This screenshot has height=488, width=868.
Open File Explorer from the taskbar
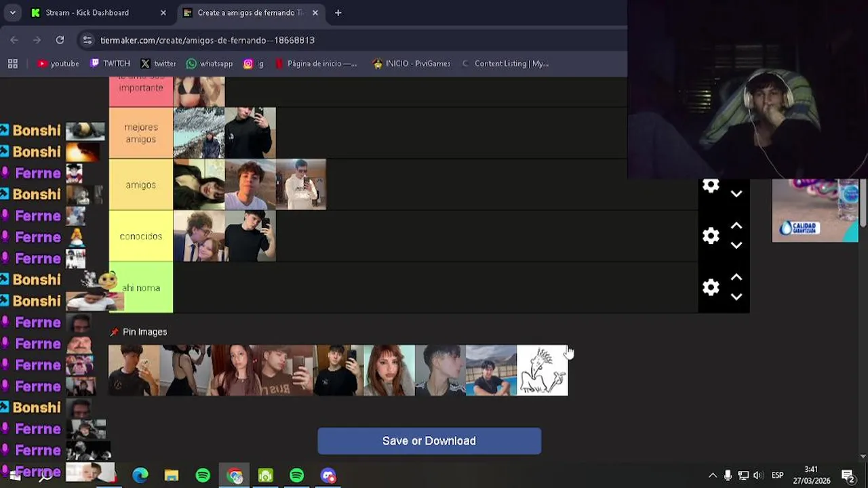click(x=172, y=475)
